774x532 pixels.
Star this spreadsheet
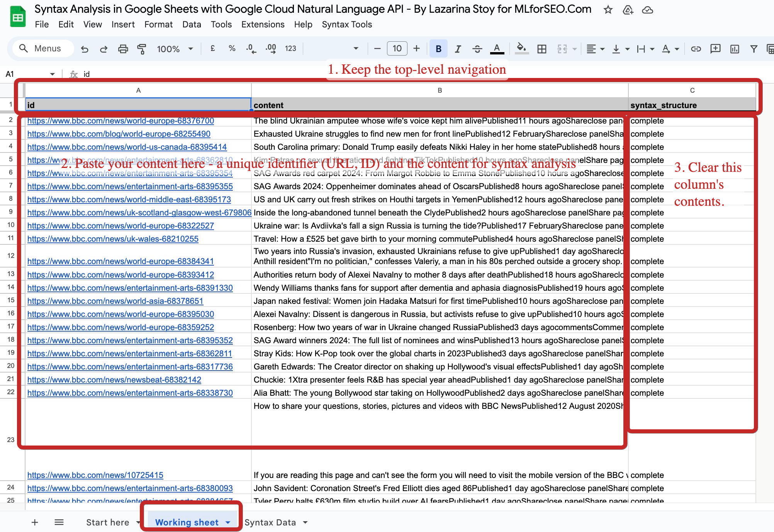608,10
